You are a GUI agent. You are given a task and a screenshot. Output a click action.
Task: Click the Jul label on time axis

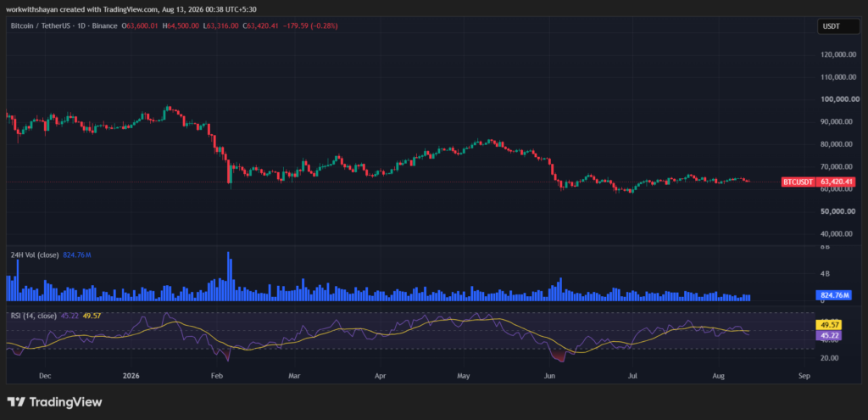(x=632, y=376)
